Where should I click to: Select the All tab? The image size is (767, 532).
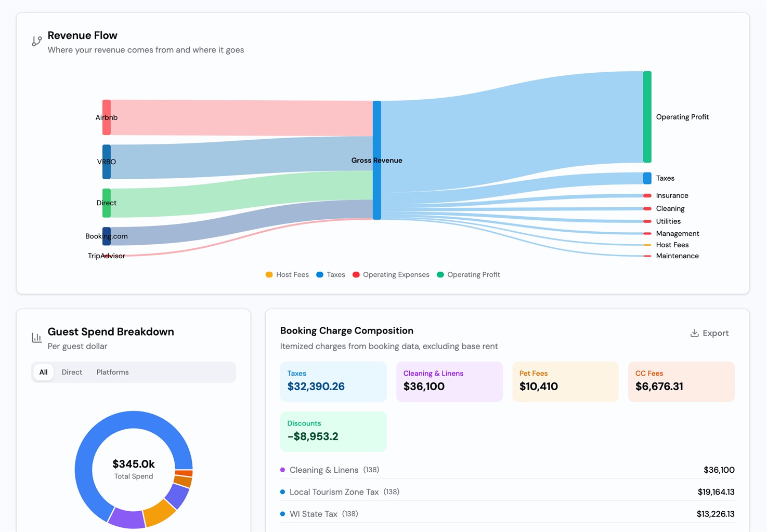[x=43, y=372]
